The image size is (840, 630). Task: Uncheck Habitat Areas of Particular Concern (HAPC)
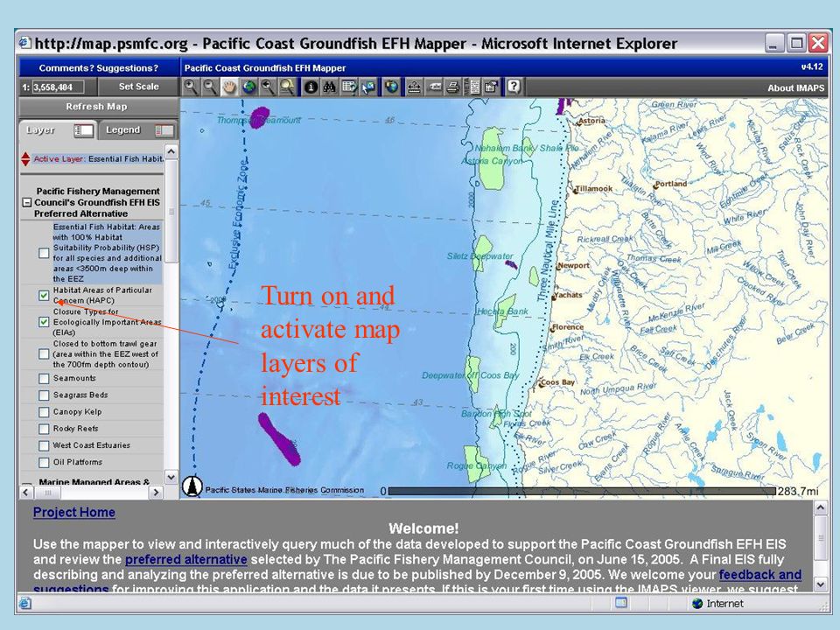click(x=44, y=295)
